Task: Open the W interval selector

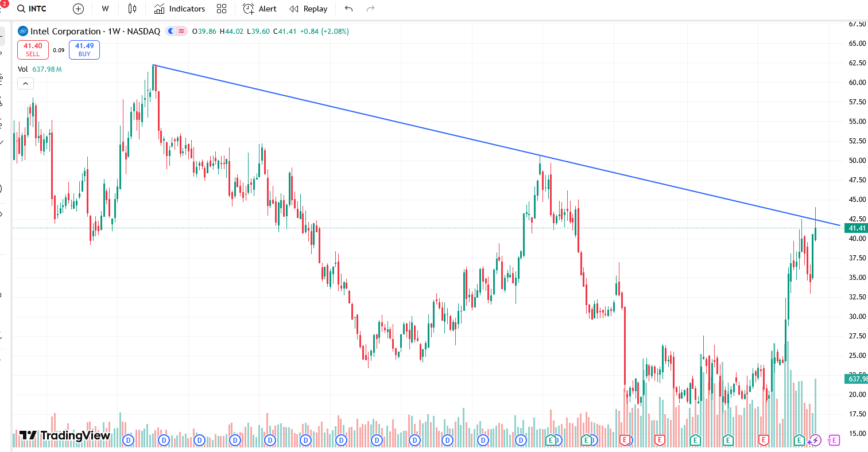Action: (x=106, y=9)
